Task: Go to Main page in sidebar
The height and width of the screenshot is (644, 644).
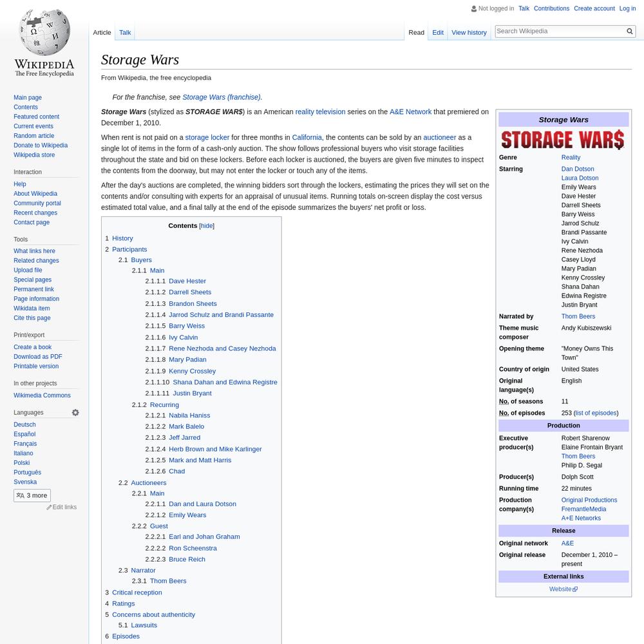Action: 28,97
